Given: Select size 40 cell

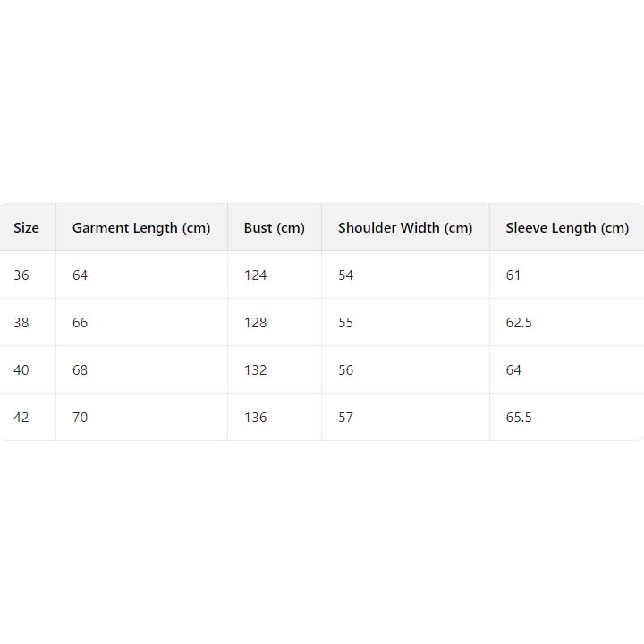Looking at the screenshot, I should 21,370.
